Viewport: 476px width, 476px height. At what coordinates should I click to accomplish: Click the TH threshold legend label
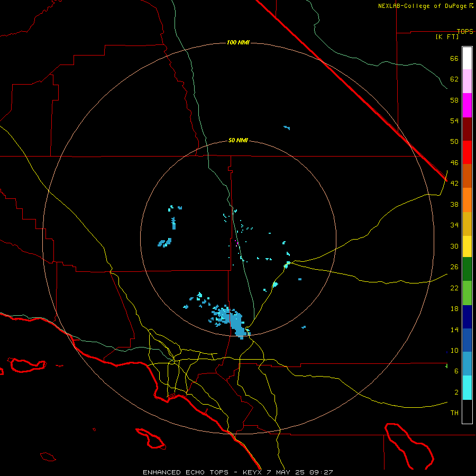point(454,413)
